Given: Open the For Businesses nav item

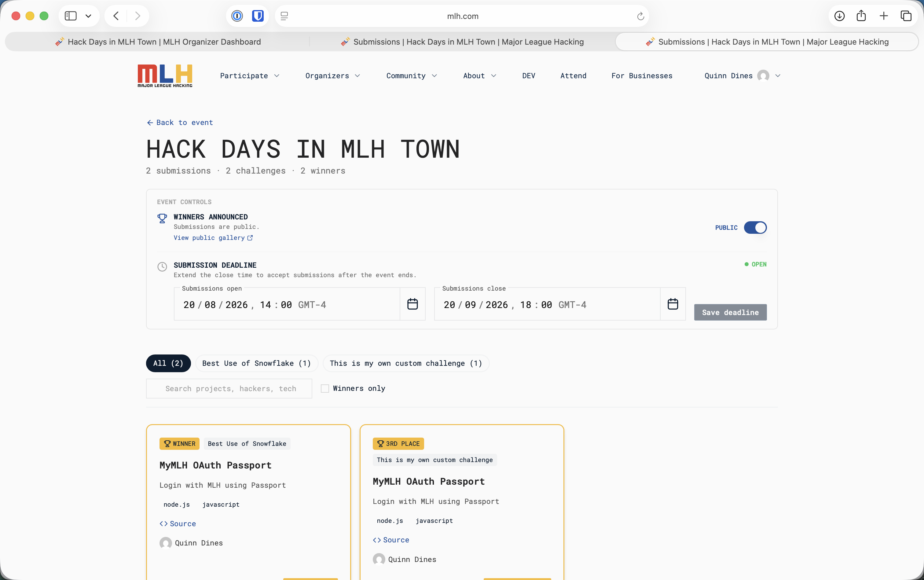Looking at the screenshot, I should [642, 75].
